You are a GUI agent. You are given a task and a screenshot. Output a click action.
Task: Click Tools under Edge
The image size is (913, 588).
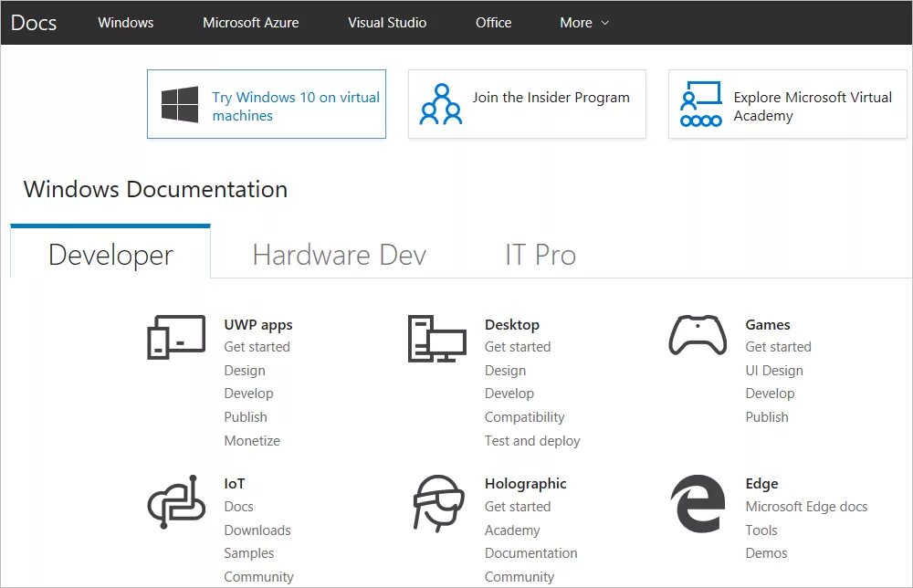click(x=761, y=530)
